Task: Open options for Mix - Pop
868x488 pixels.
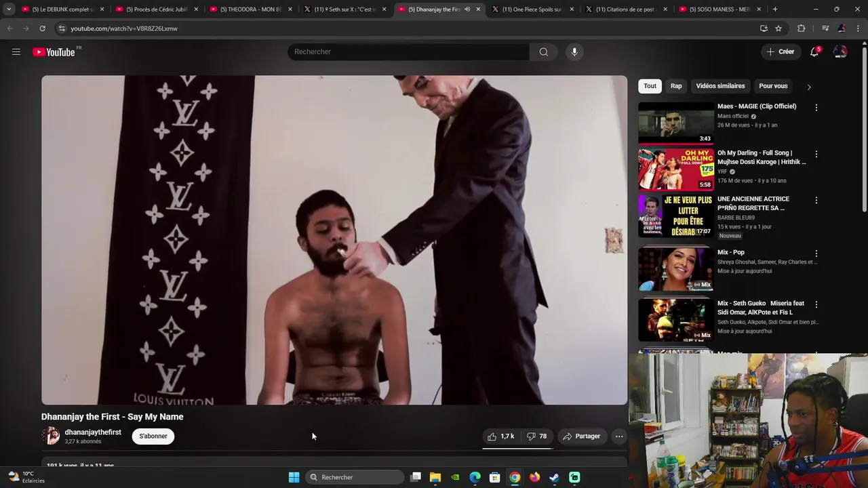Action: pyautogui.click(x=816, y=253)
